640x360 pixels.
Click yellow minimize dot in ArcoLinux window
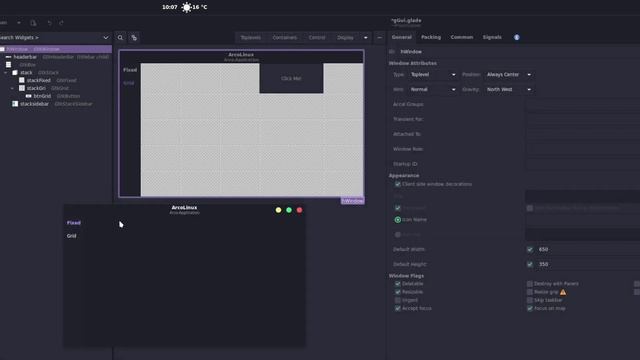point(278,210)
